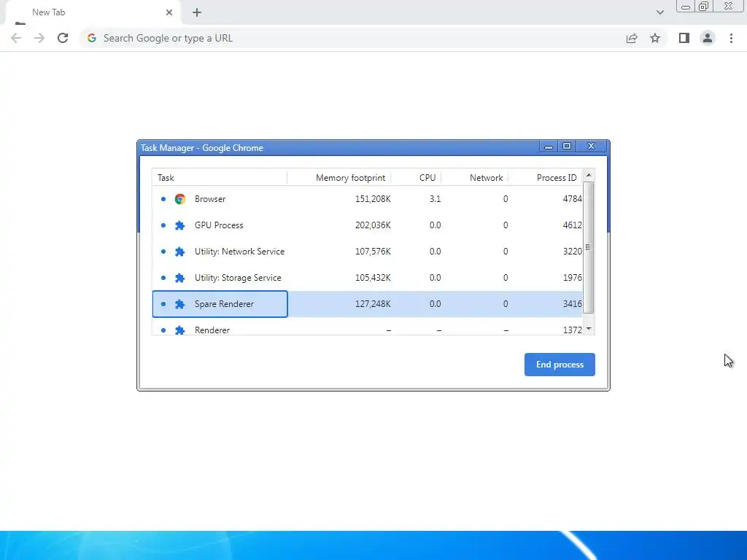This screenshot has height=560, width=747.
Task: Select Utility: Storage Service row
Action: point(368,278)
